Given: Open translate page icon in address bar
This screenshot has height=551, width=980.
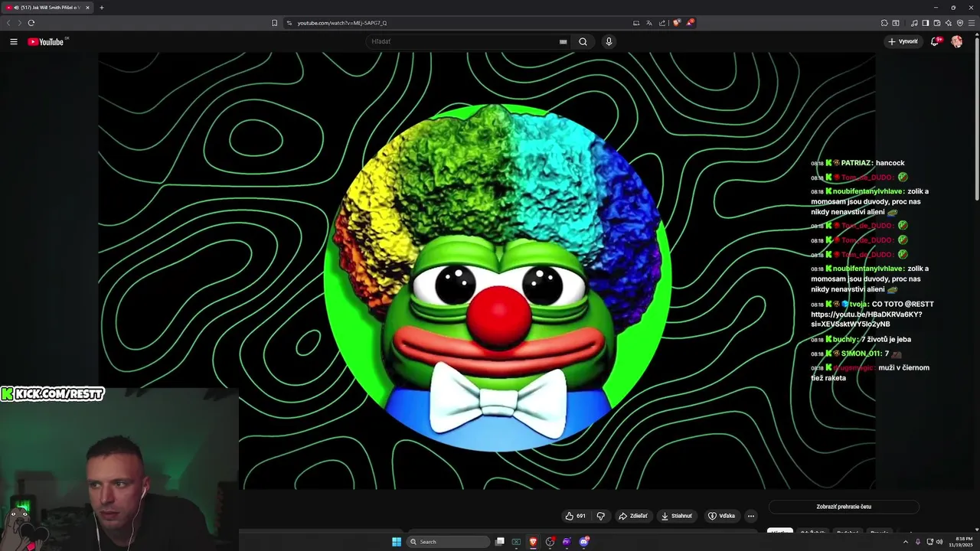Looking at the screenshot, I should tap(648, 23).
